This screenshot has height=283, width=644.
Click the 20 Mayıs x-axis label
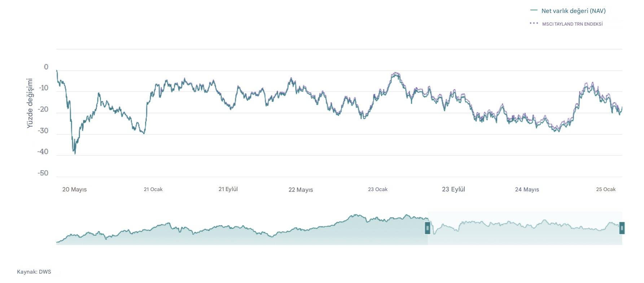[x=74, y=189]
